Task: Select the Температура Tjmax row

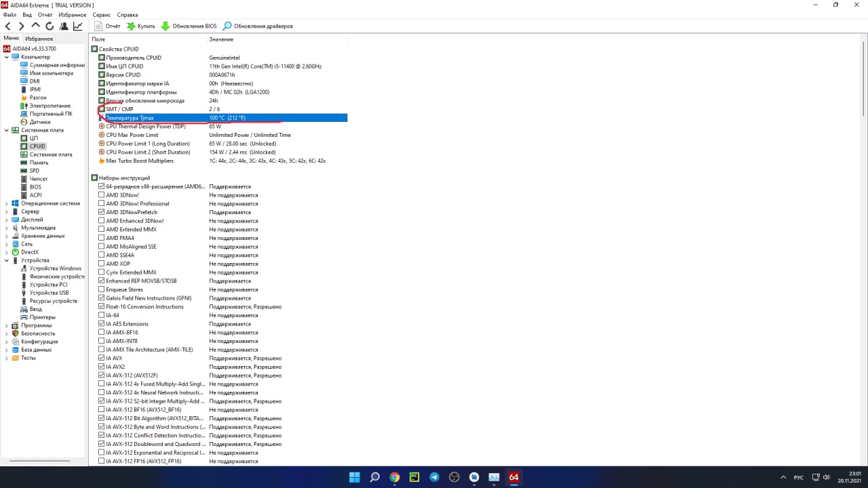Action: tap(222, 118)
